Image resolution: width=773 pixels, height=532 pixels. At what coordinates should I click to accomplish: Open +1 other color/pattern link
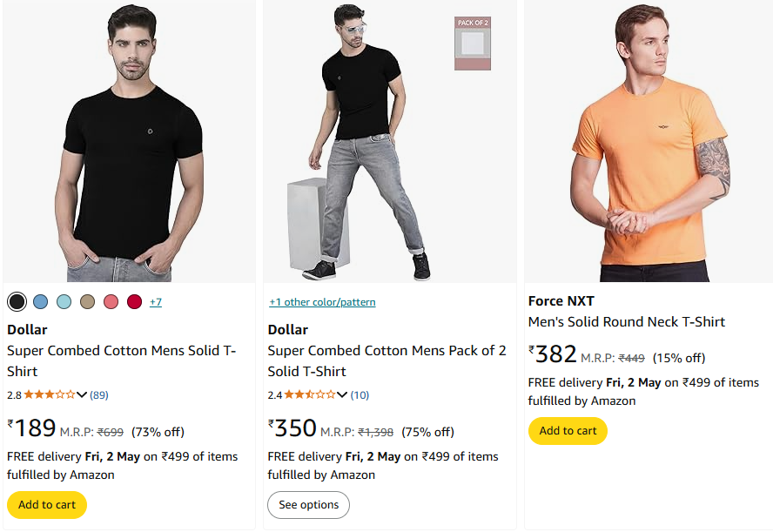[322, 302]
